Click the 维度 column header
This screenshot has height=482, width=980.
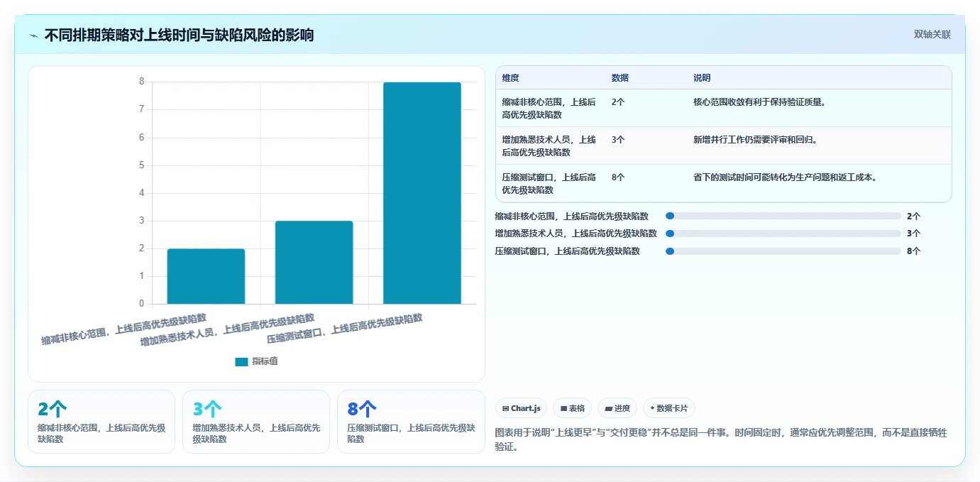pyautogui.click(x=510, y=78)
